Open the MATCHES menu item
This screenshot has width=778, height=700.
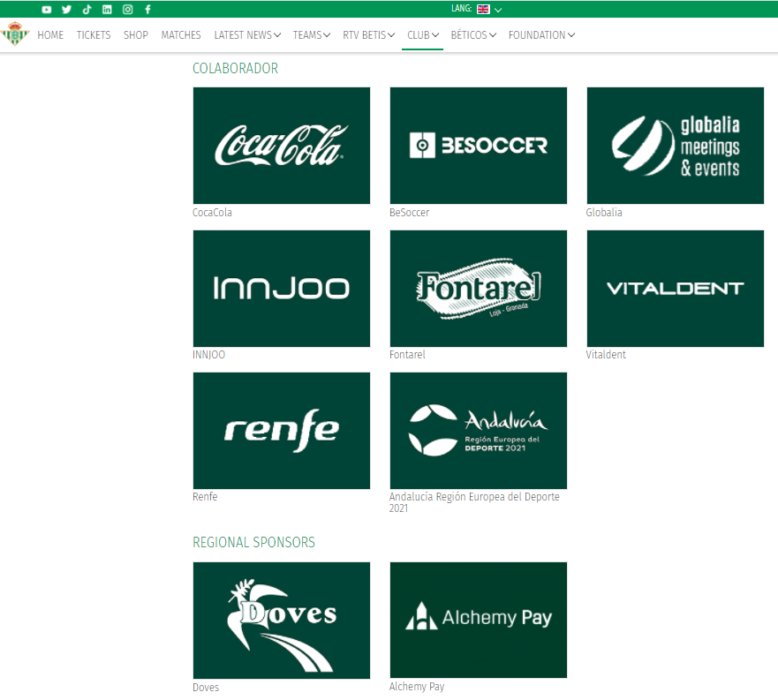[181, 35]
